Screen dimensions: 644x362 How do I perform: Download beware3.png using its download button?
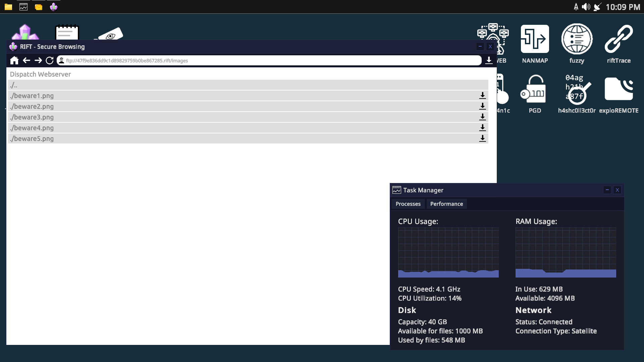click(x=483, y=117)
